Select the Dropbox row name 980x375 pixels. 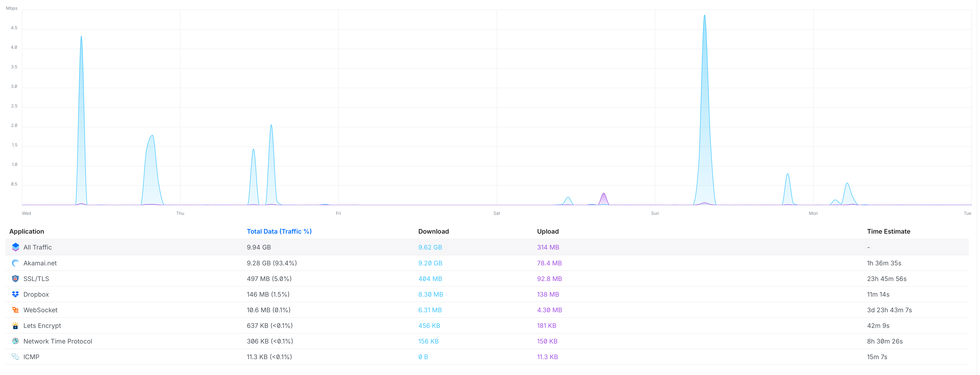(36, 294)
